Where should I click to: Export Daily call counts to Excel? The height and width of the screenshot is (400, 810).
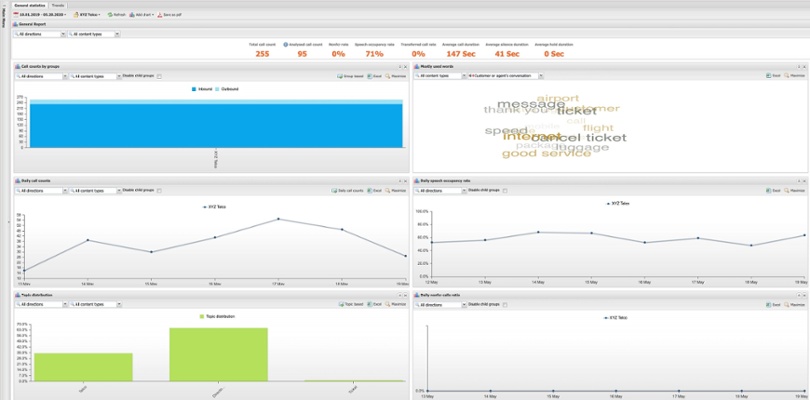click(375, 191)
